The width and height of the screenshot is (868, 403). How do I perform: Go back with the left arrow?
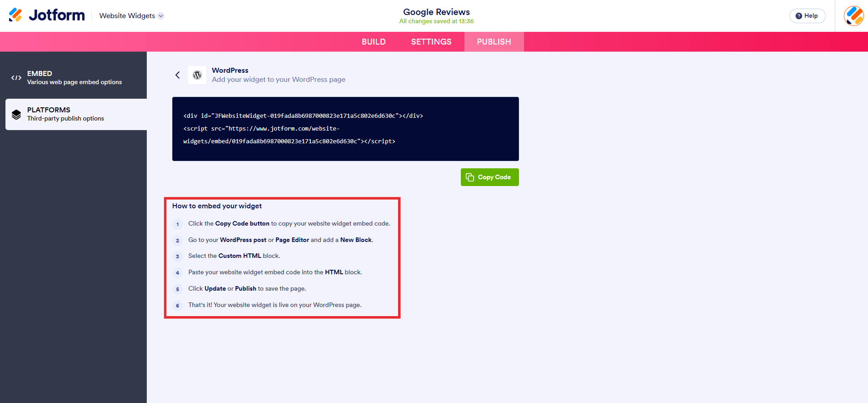point(178,75)
